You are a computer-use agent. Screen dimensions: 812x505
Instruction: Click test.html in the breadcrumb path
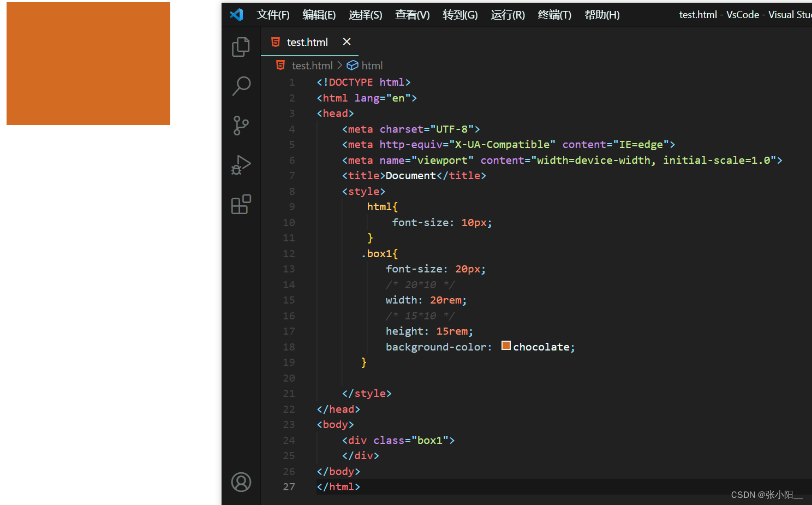pyautogui.click(x=312, y=66)
